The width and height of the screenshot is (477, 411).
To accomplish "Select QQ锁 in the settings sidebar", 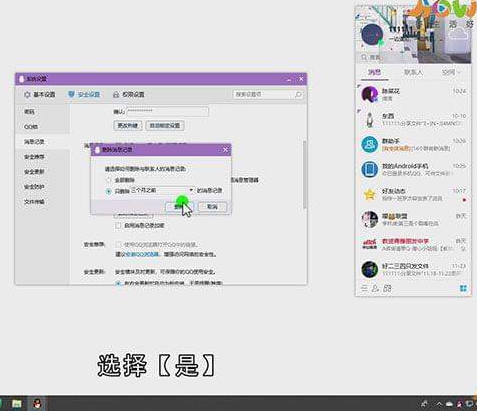I will [x=31, y=127].
